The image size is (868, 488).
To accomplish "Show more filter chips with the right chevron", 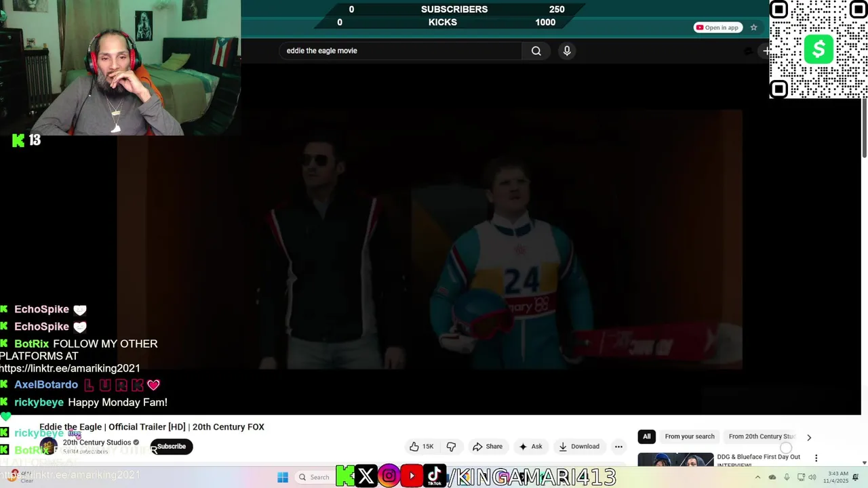I will click(x=808, y=437).
